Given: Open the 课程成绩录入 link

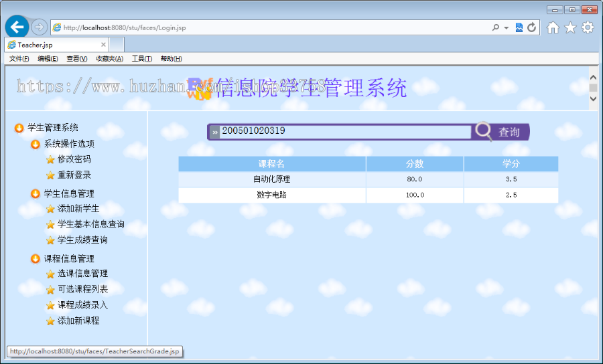Looking at the screenshot, I should (82, 305).
